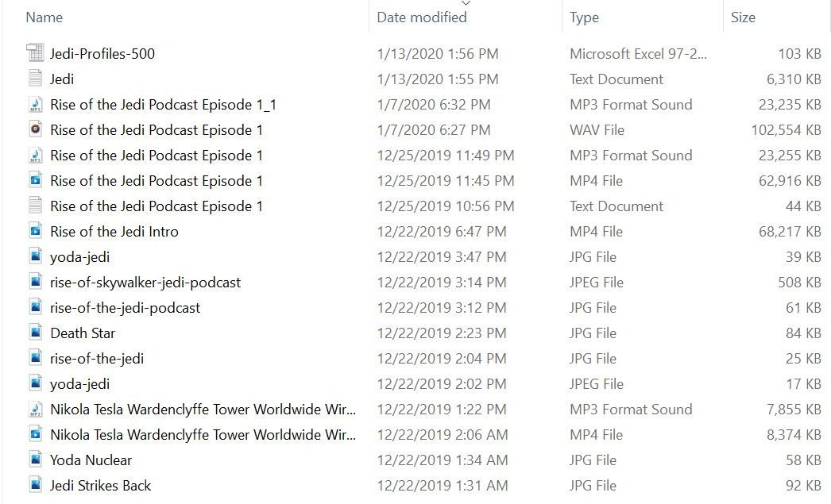Sort by the Size column header

[743, 17]
